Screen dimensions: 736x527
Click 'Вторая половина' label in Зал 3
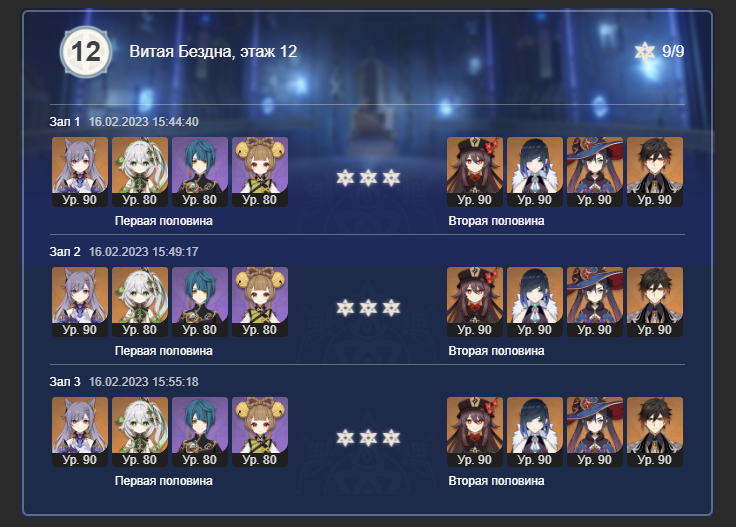tap(496, 481)
